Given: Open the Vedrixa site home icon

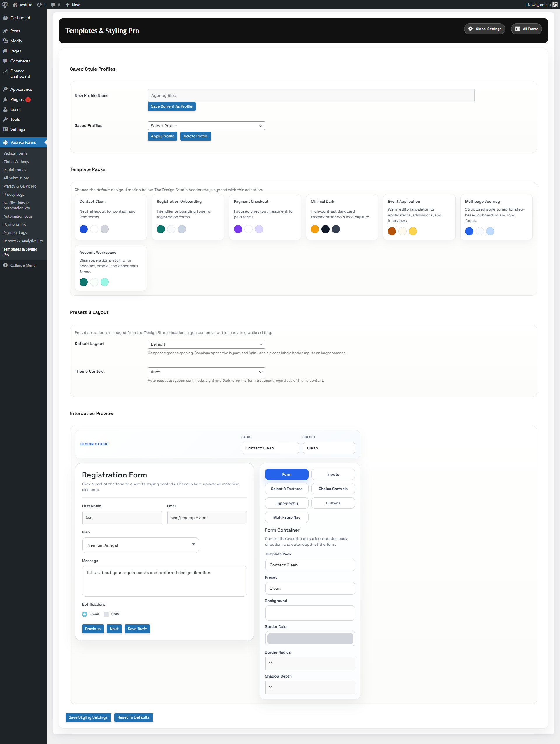Looking at the screenshot, I should click(15, 5).
